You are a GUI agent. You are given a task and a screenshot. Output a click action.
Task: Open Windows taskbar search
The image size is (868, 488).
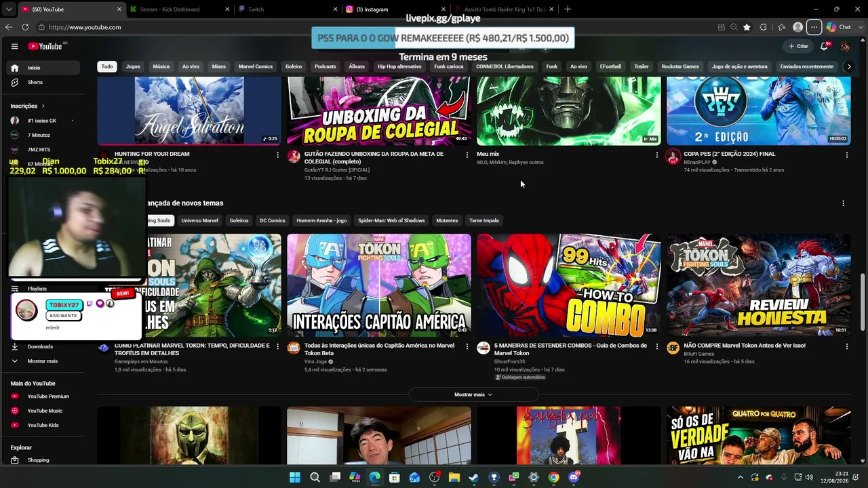pyautogui.click(x=315, y=477)
